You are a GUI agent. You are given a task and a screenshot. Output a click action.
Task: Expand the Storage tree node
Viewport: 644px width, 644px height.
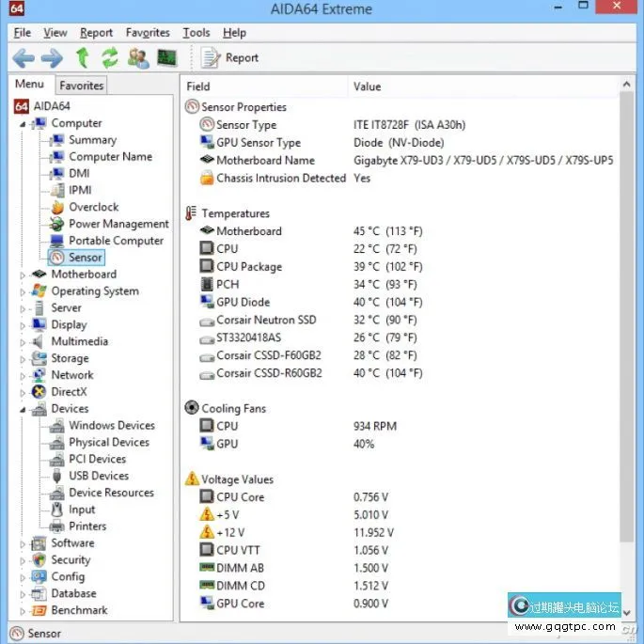[x=24, y=358]
